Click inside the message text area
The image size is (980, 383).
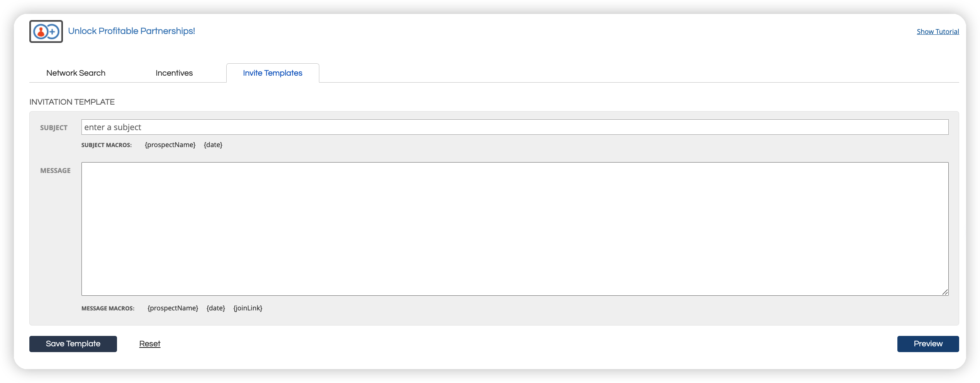point(514,229)
